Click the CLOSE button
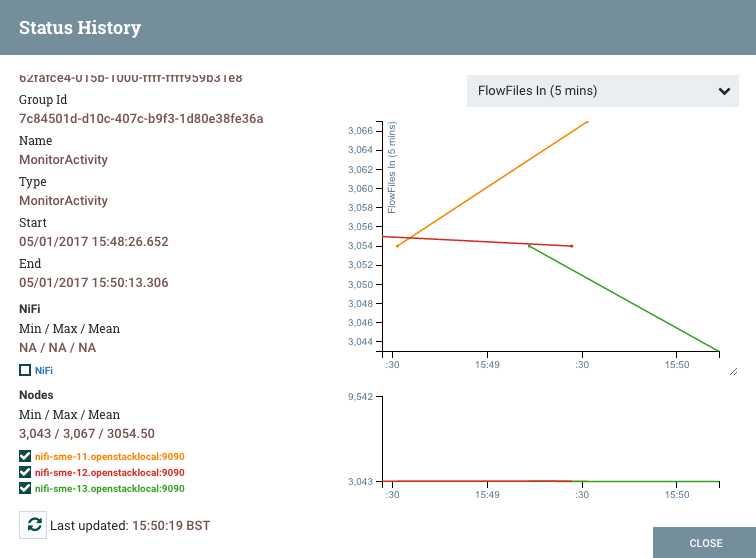The image size is (756, 558). tap(704, 543)
